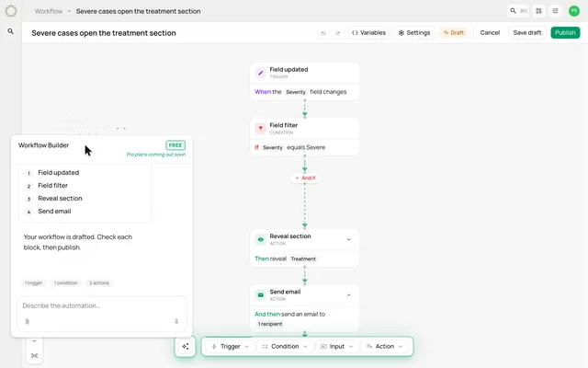Click the app logo in the sidebar

click(11, 11)
